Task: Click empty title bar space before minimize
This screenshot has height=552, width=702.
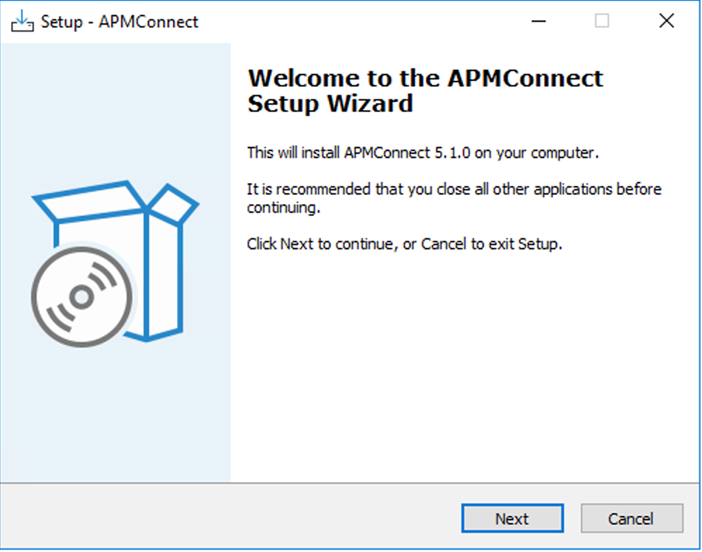Action: (x=358, y=21)
